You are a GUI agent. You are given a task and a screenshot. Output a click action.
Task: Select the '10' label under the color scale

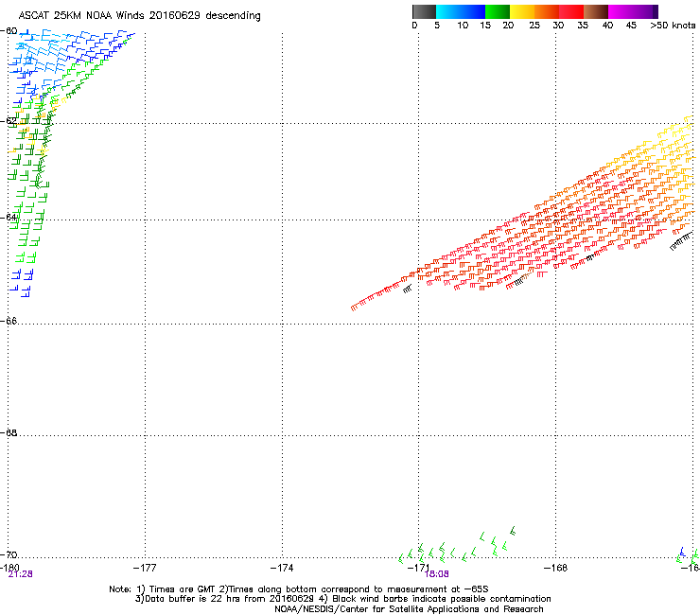463,26
